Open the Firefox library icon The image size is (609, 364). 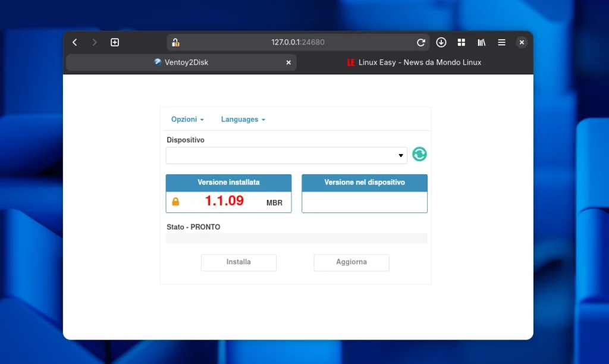[482, 42]
